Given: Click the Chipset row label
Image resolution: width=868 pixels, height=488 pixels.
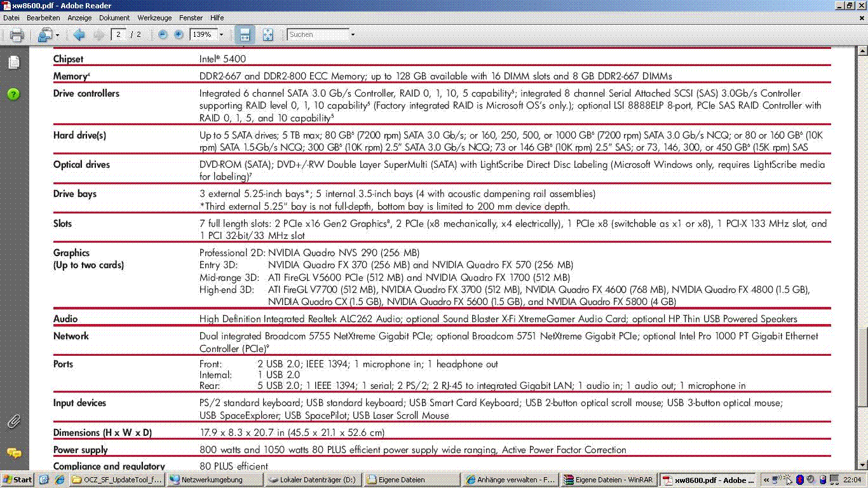Looking at the screenshot, I should (x=68, y=59).
